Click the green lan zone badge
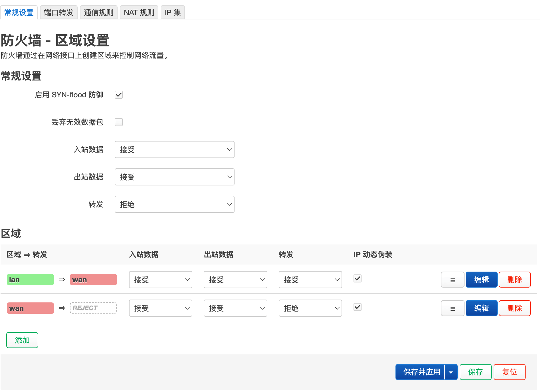 pos(30,280)
